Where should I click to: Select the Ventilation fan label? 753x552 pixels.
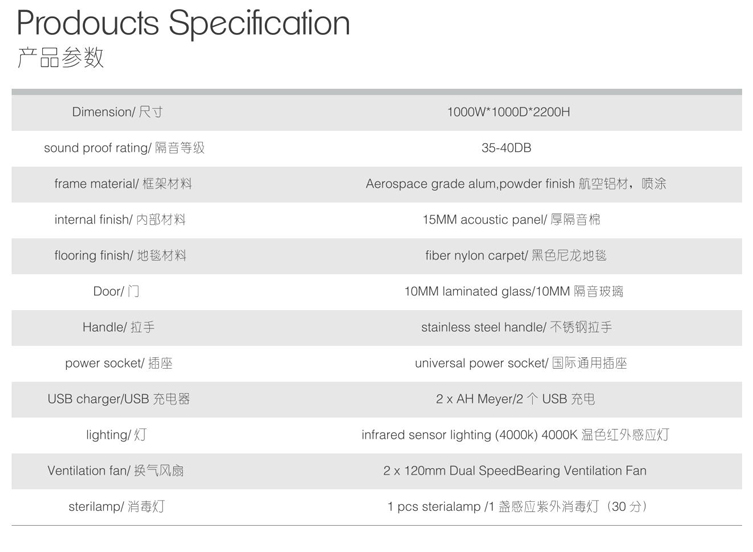pyautogui.click(x=115, y=470)
